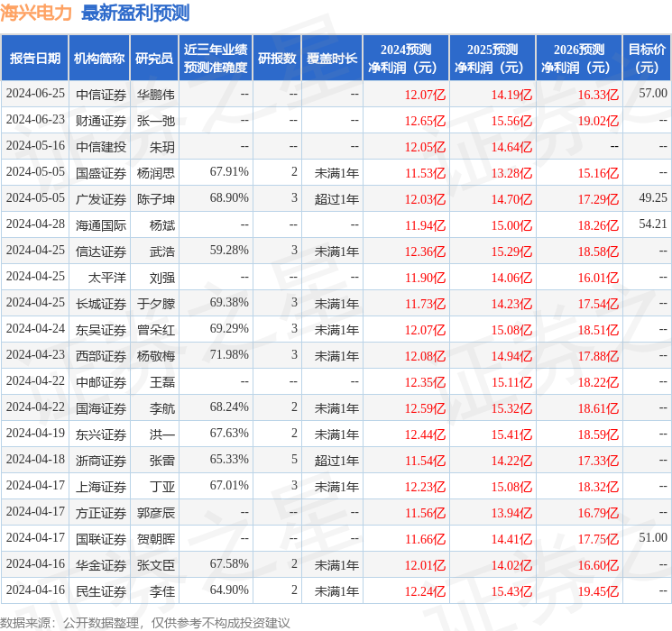Select the 国海证券 institution cell
The height and width of the screenshot is (631, 672).
101,408
